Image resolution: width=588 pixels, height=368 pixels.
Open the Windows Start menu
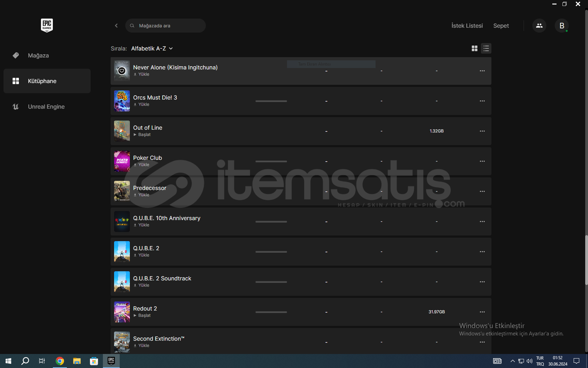click(8, 361)
